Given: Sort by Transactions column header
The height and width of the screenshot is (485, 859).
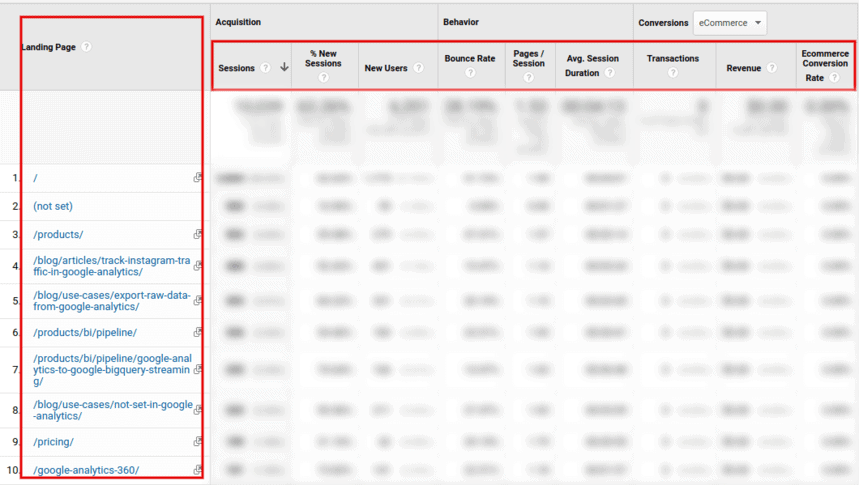Looking at the screenshot, I should pos(673,58).
